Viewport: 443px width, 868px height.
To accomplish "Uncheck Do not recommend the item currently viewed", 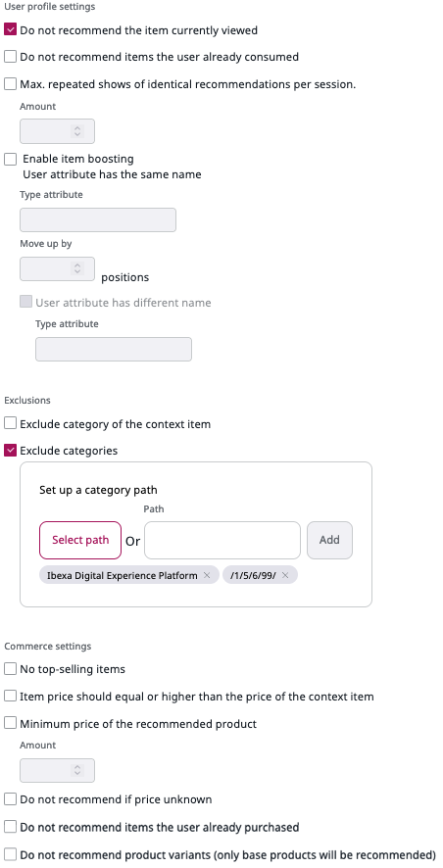I will pyautogui.click(x=10, y=29).
